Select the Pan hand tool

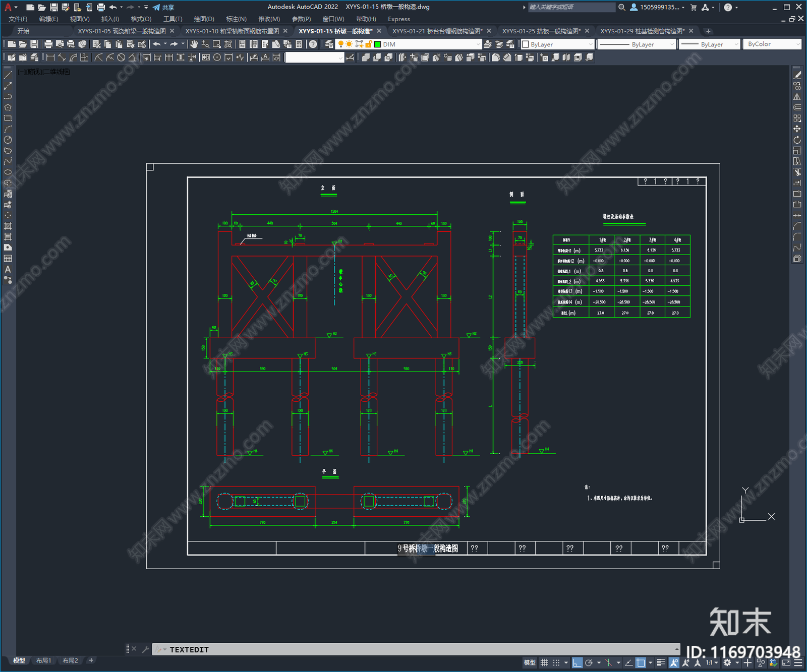coord(194,44)
